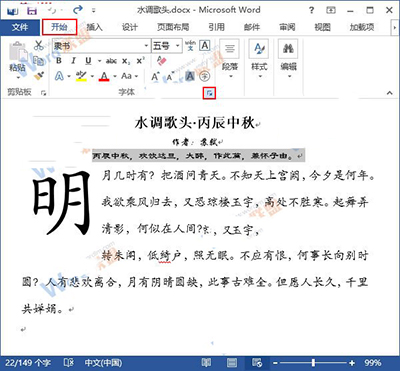The height and width of the screenshot is (371, 400).
Task: Toggle strikethrough abc
Action: click(111, 61)
